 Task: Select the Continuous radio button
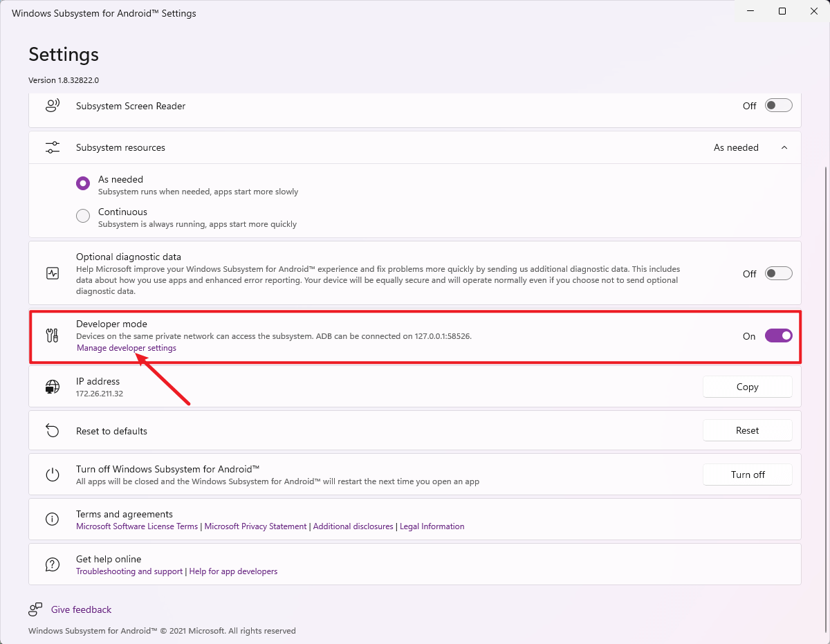click(83, 216)
